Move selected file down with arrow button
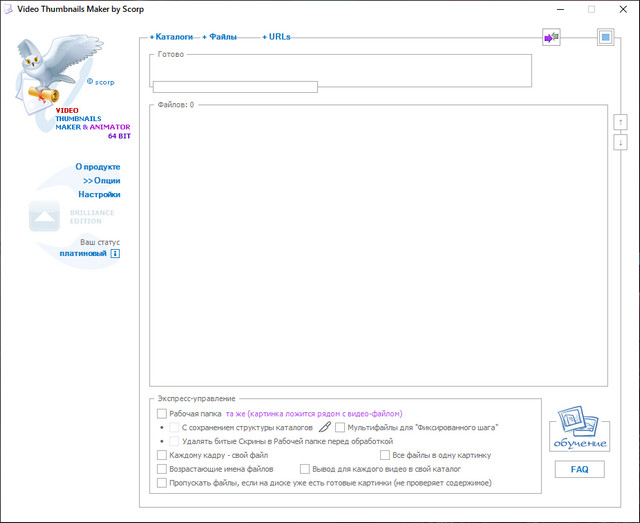This screenshot has width=640, height=523. pos(620,142)
